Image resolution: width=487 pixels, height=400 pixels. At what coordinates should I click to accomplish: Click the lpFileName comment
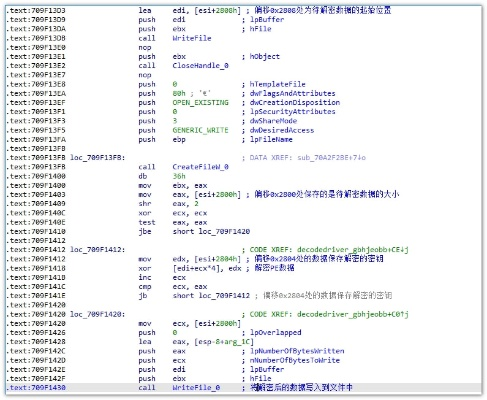271,139
